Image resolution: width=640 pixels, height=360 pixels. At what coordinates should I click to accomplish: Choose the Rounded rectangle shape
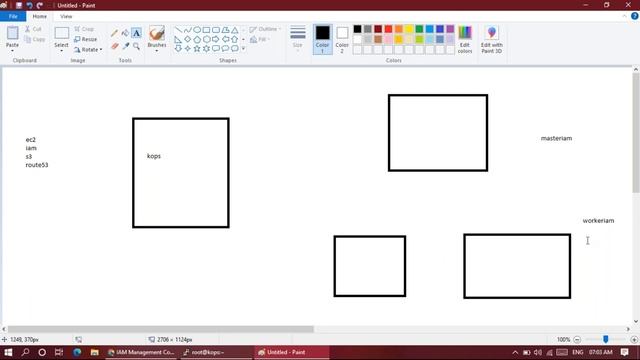pos(216,30)
